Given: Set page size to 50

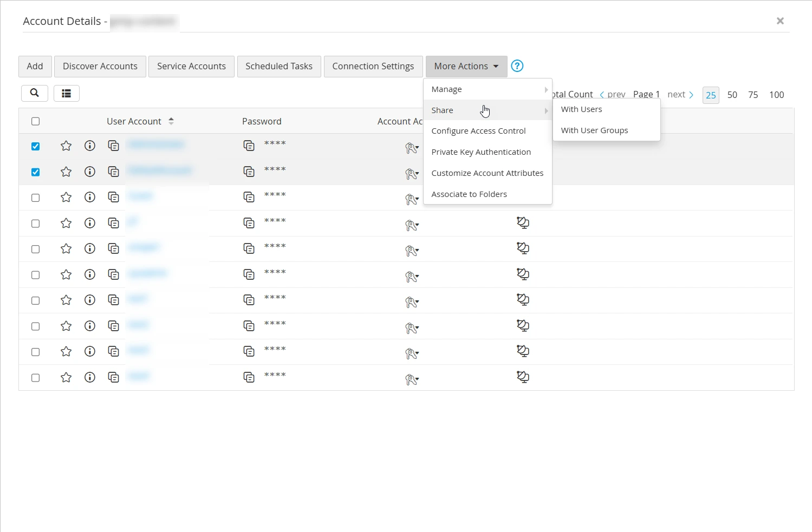Looking at the screenshot, I should click(732, 95).
